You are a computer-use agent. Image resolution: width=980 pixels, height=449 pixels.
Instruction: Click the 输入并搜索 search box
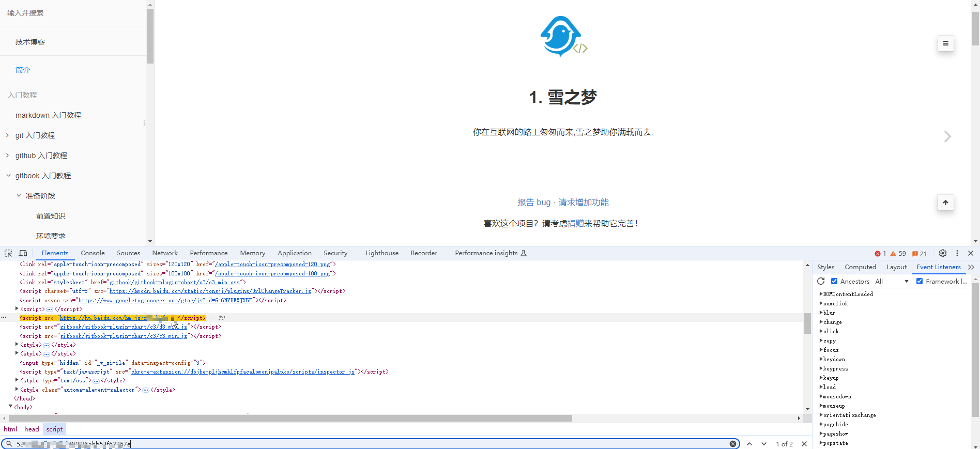[x=72, y=13]
